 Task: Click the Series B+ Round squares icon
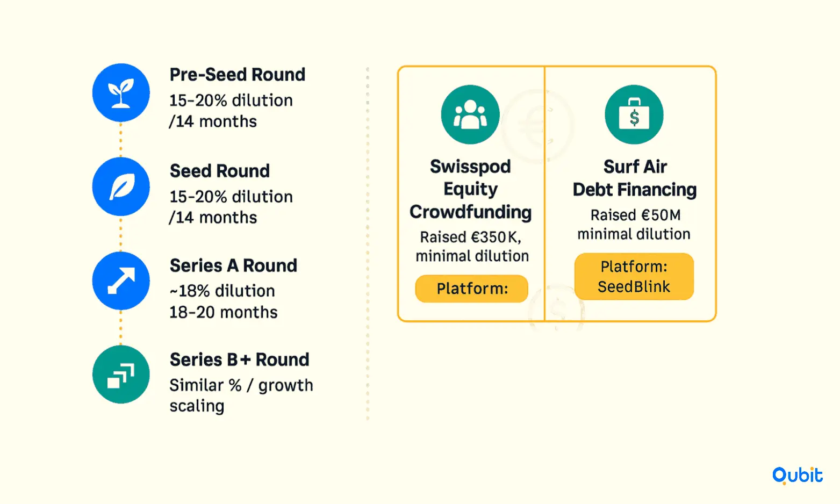tap(121, 375)
